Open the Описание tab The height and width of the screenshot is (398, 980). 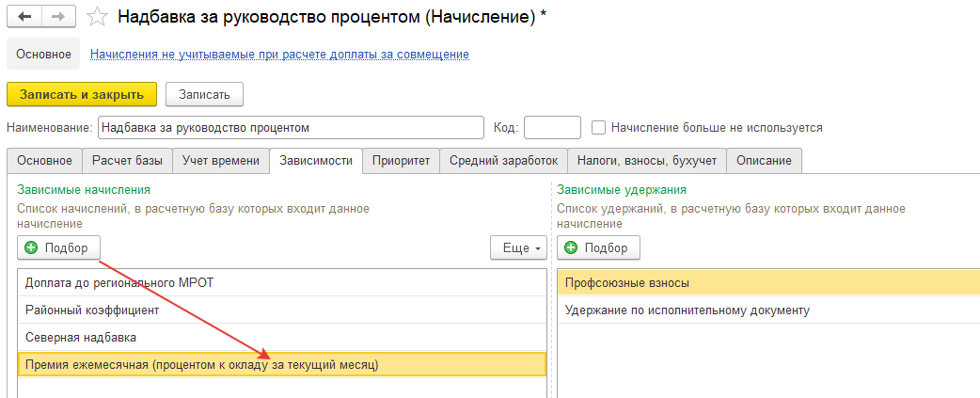click(764, 161)
